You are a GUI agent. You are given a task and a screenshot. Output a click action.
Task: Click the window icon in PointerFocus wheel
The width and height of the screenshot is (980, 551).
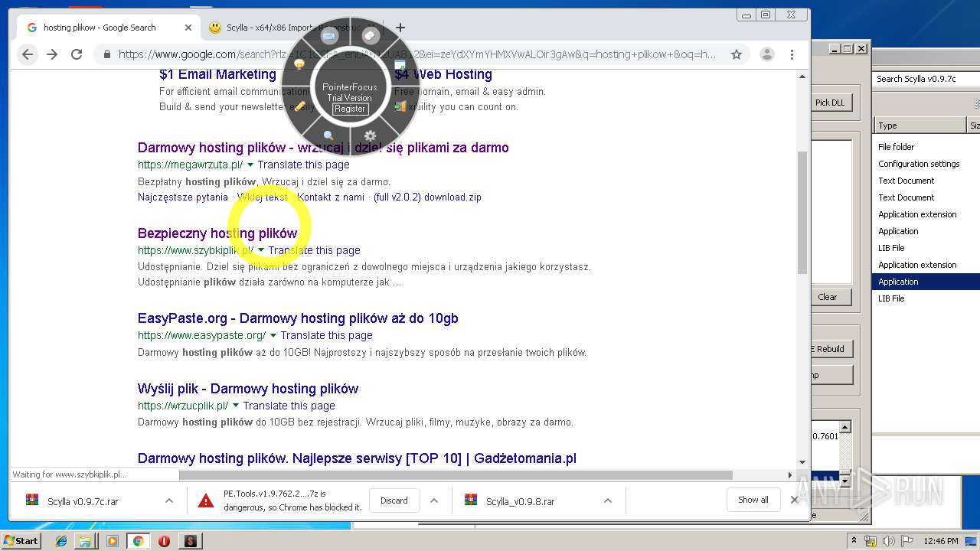click(400, 65)
